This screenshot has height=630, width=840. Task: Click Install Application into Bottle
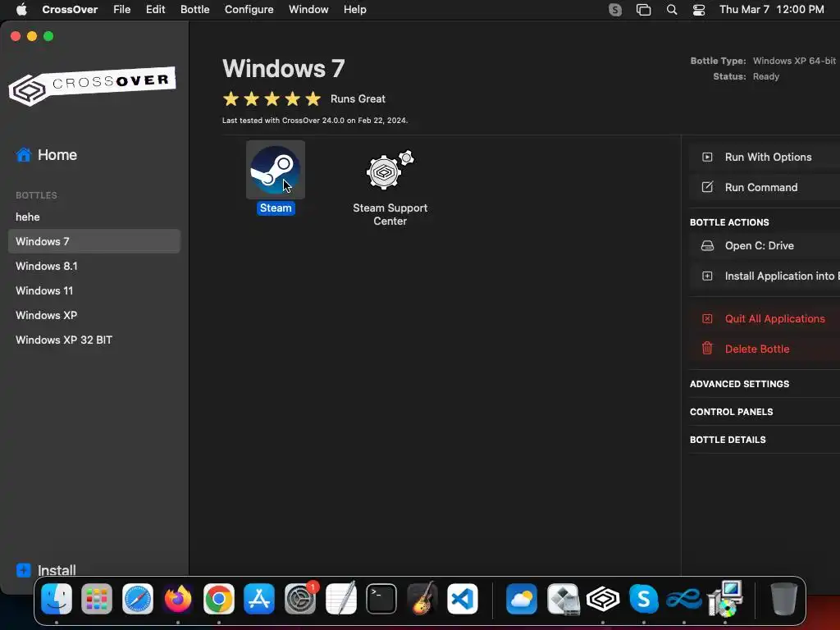765,276
